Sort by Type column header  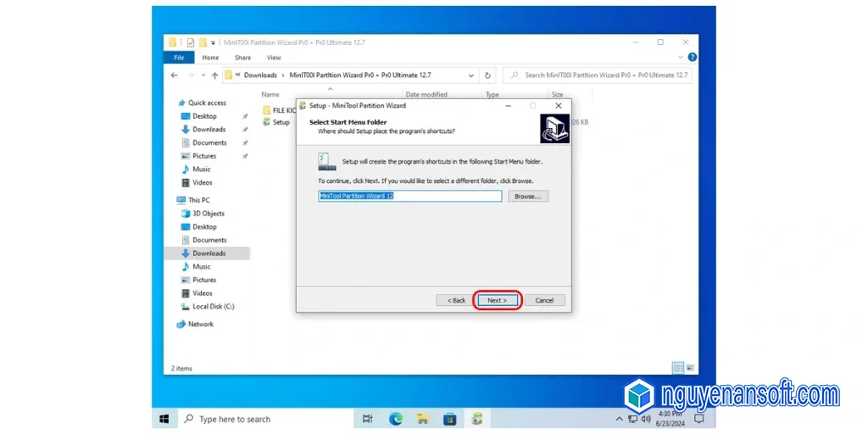tap(492, 95)
